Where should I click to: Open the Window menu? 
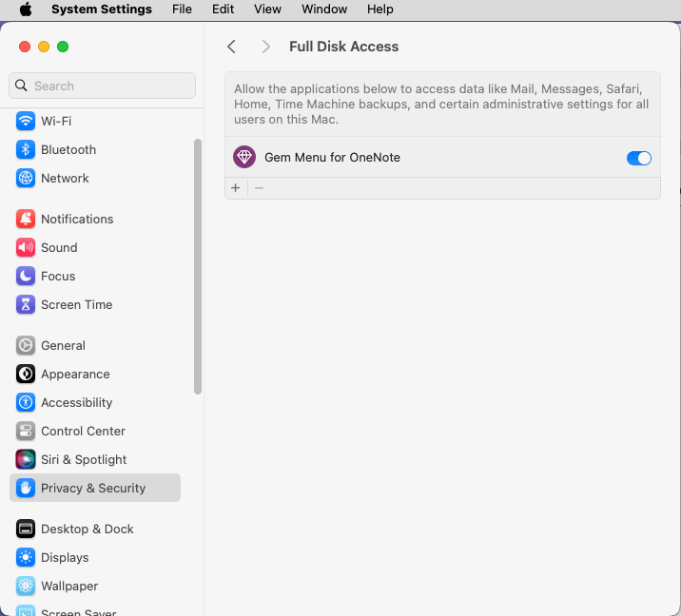point(324,10)
